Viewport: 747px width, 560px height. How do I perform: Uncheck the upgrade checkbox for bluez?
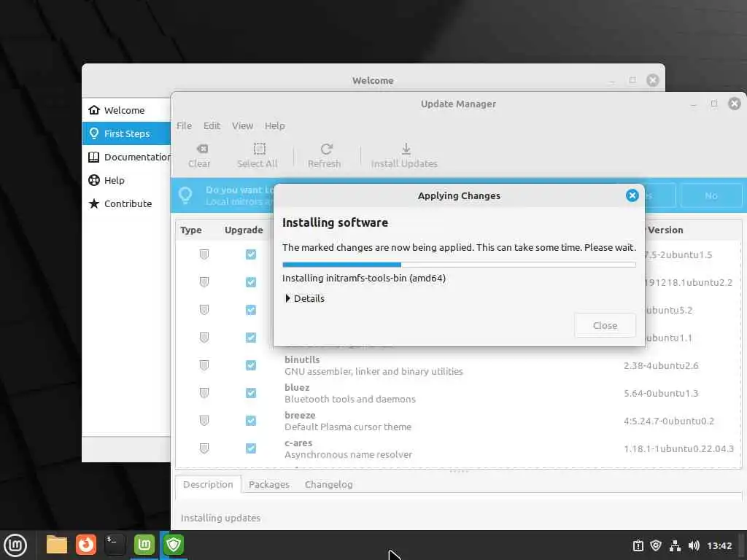[251, 393]
